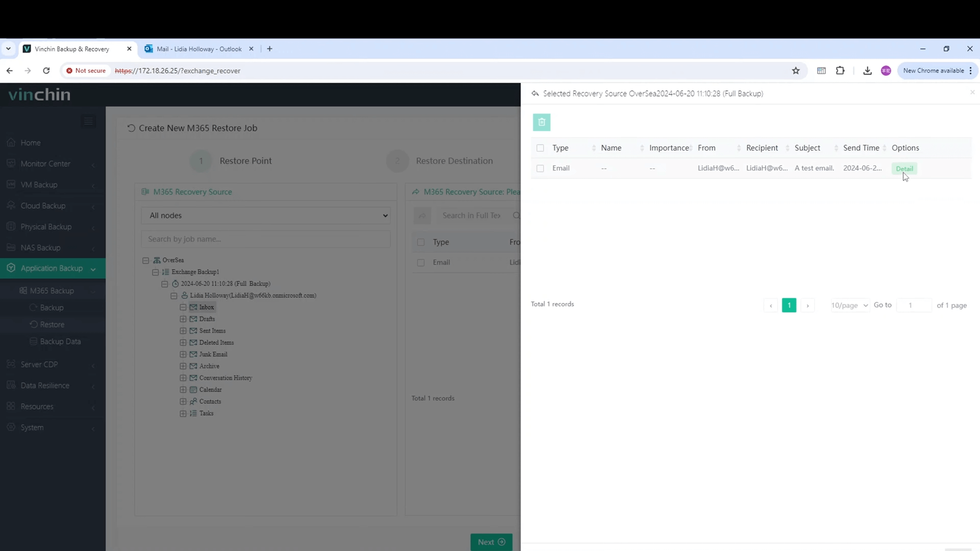
Task: Open the browser downloads icon
Action: click(867, 71)
